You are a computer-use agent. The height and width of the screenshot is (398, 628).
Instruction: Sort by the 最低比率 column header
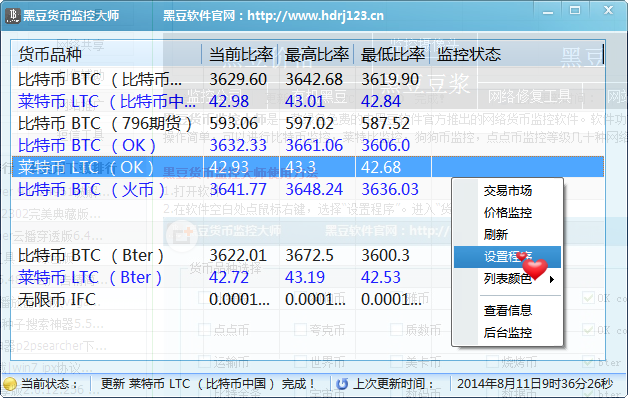(392, 54)
